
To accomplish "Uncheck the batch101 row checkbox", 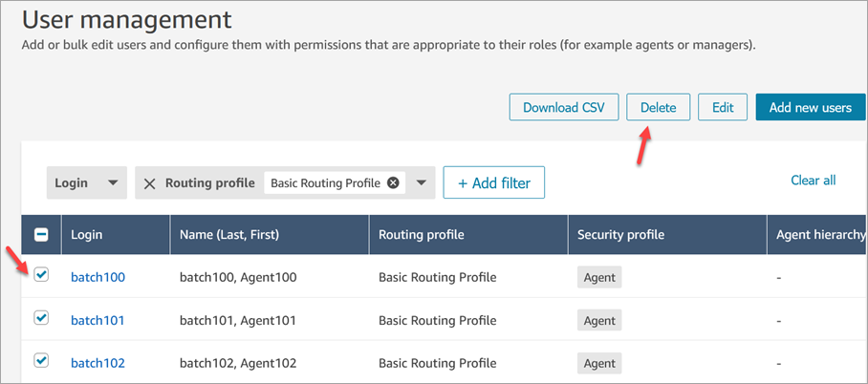I will point(41,318).
